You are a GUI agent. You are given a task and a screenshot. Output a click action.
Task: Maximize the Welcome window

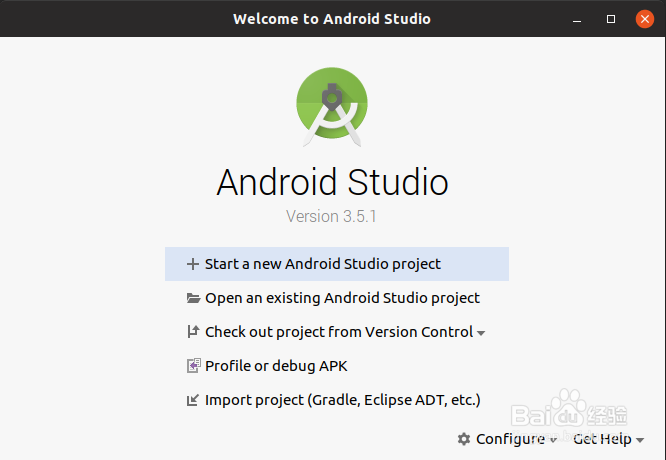coord(611,19)
